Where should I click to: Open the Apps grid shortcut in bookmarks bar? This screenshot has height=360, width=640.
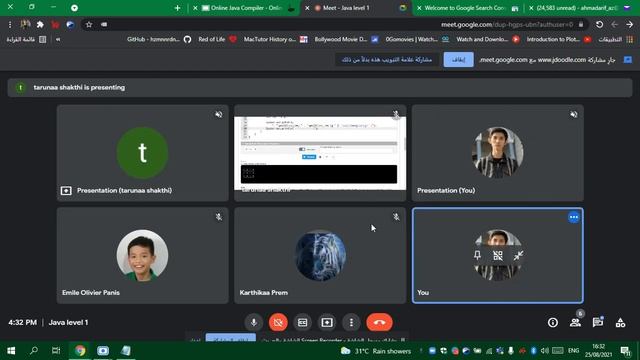click(x=616, y=39)
